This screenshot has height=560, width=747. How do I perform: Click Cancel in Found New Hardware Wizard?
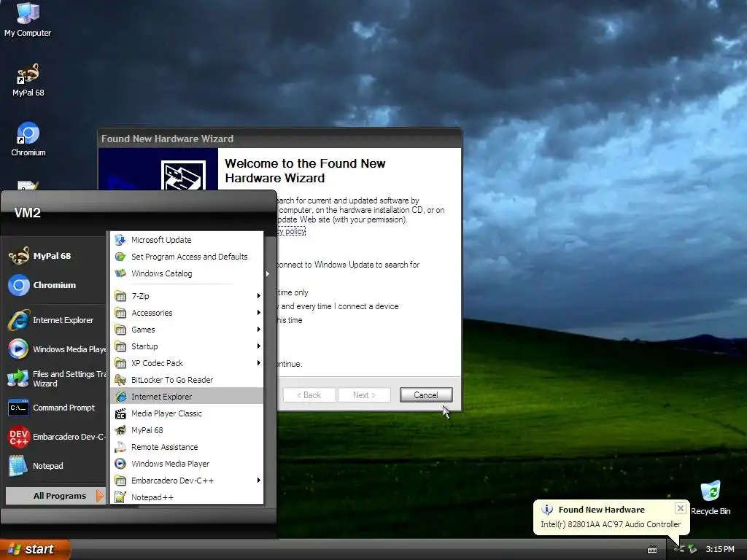click(x=426, y=394)
